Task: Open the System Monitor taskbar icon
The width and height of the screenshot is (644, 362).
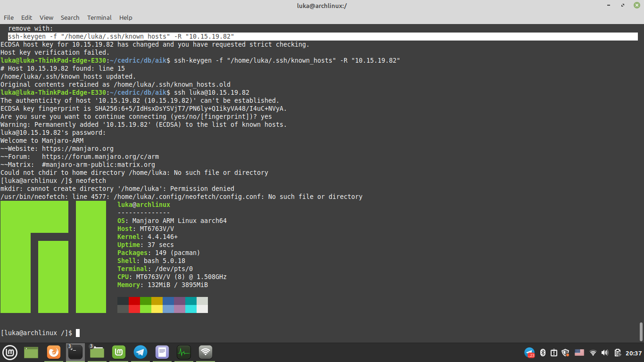Action: click(x=183, y=352)
